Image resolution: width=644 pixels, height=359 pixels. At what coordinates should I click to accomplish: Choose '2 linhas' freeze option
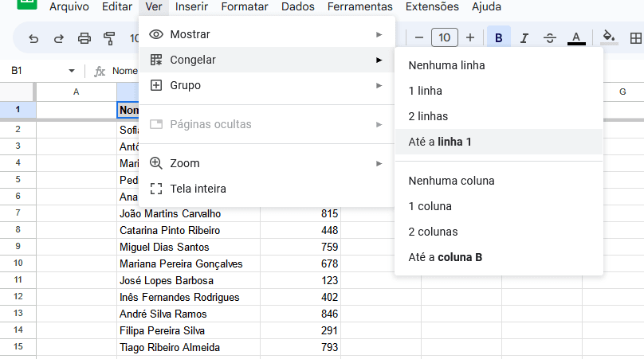coord(428,116)
